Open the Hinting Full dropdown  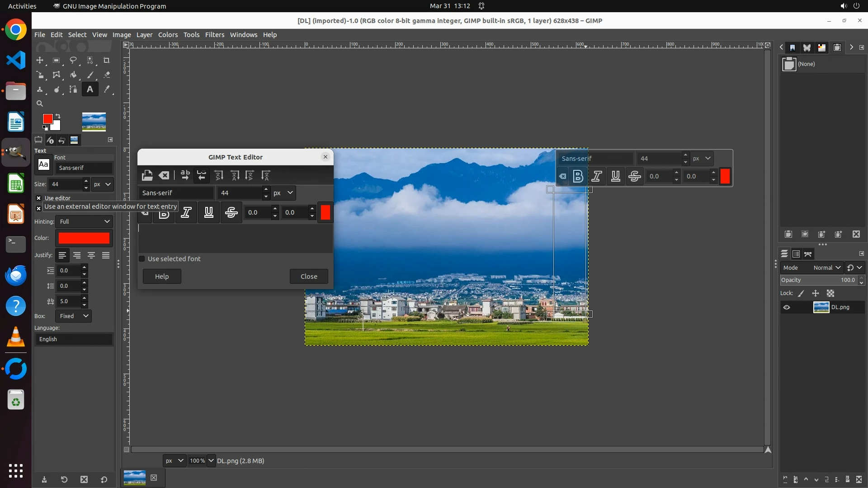pyautogui.click(x=84, y=221)
